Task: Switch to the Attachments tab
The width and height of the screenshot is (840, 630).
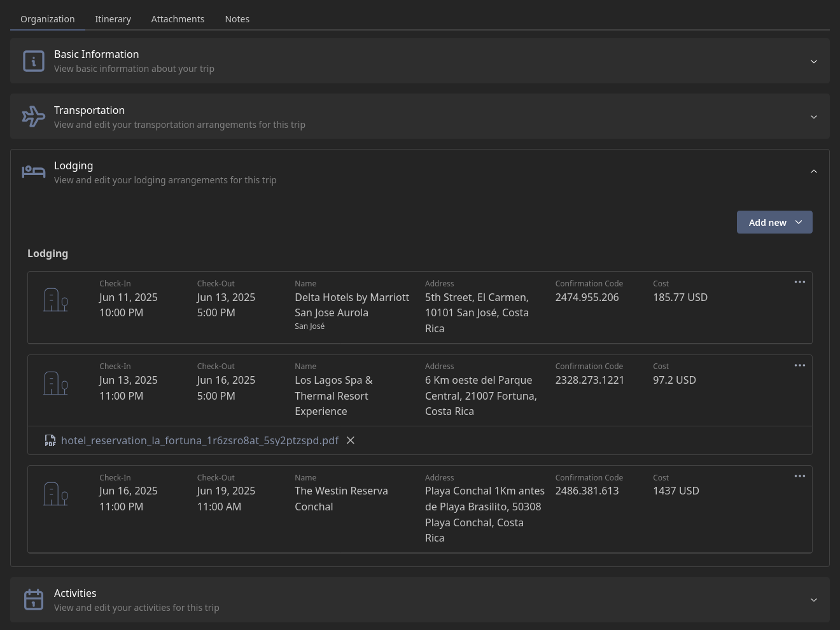Action: coord(178,19)
